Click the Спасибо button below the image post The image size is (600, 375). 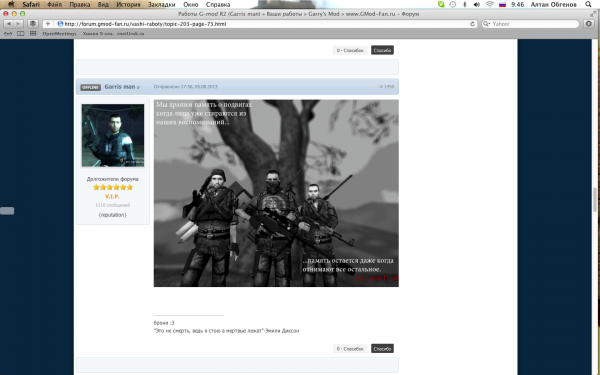[x=382, y=349]
